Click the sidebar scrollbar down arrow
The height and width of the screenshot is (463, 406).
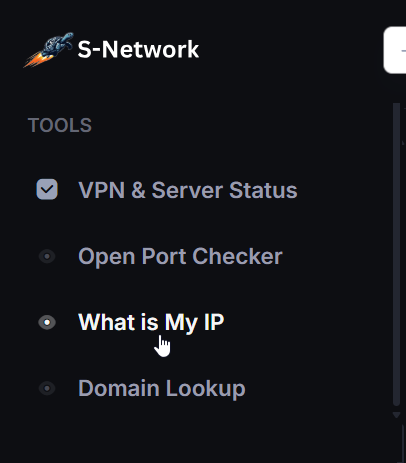click(x=396, y=415)
